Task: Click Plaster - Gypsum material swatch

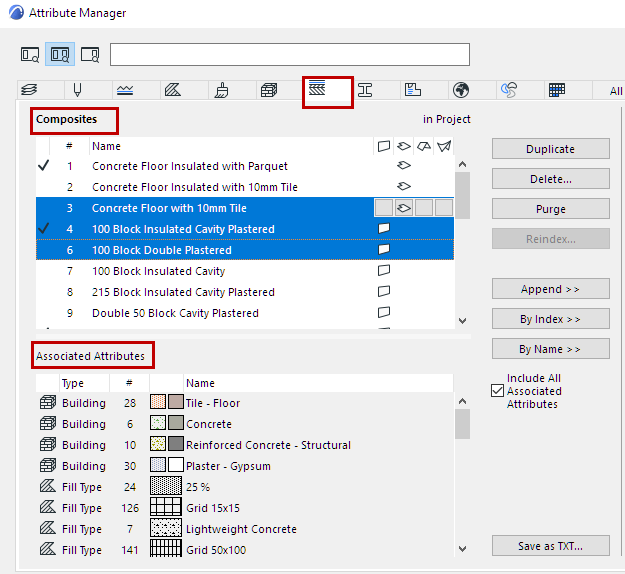Action: (167, 465)
